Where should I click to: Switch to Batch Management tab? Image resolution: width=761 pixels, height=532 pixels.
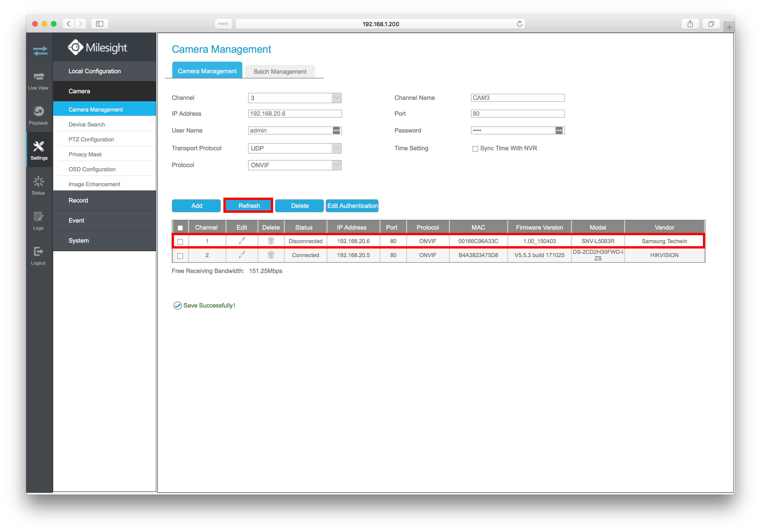click(x=280, y=71)
